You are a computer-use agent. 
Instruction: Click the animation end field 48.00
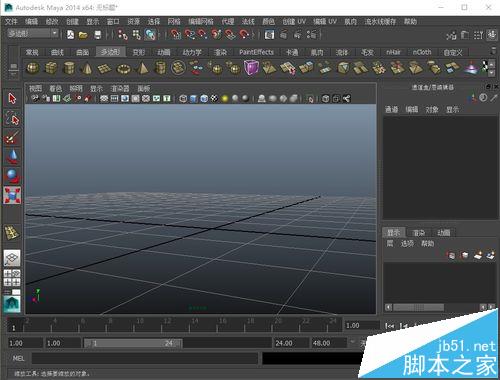click(328, 343)
